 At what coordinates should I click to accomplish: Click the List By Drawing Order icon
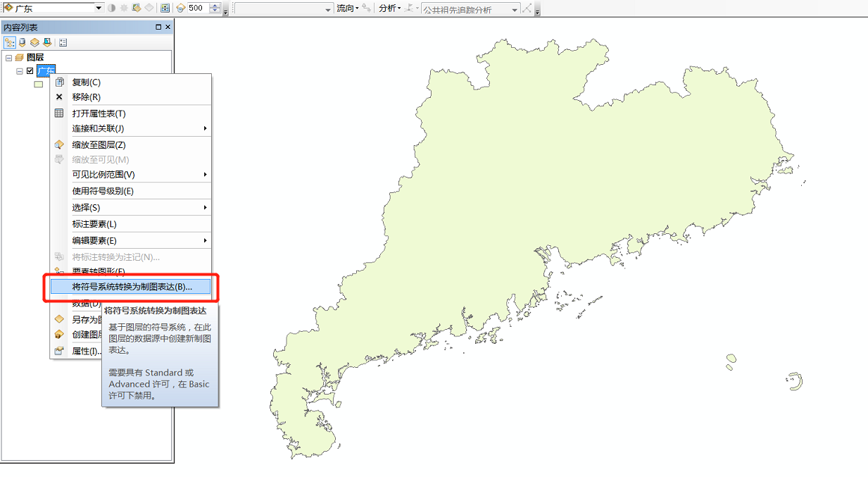tap(9, 42)
